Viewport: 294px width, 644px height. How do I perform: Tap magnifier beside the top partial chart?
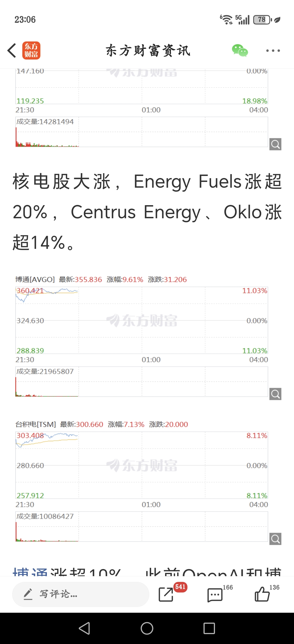(275, 144)
